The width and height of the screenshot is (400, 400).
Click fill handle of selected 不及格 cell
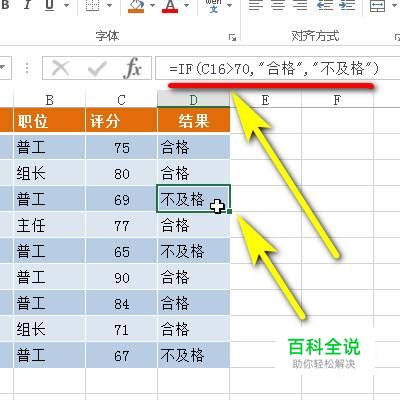coord(229,211)
